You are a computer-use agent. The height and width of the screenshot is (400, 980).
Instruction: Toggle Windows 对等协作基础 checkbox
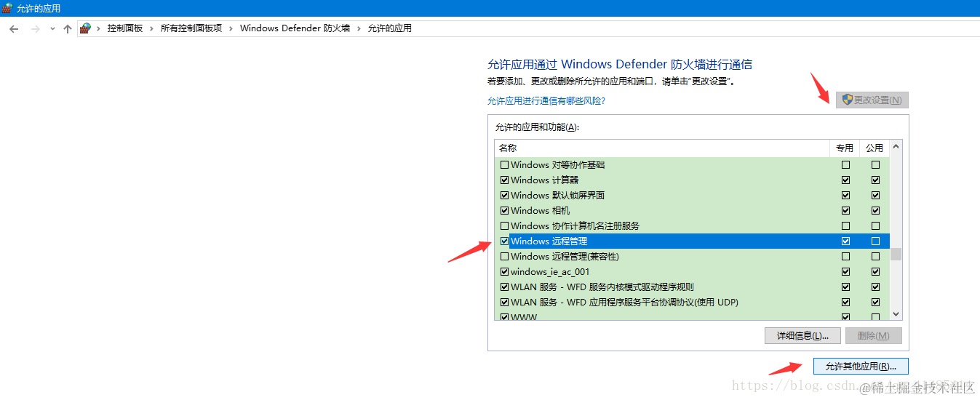[x=504, y=165]
